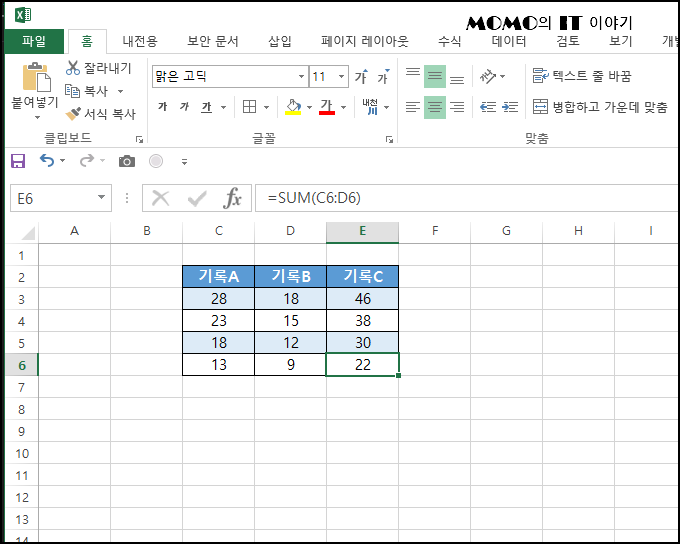This screenshot has height=544, width=680.
Task: Open the phonetic guide dropdown arrow
Action: coord(386,107)
